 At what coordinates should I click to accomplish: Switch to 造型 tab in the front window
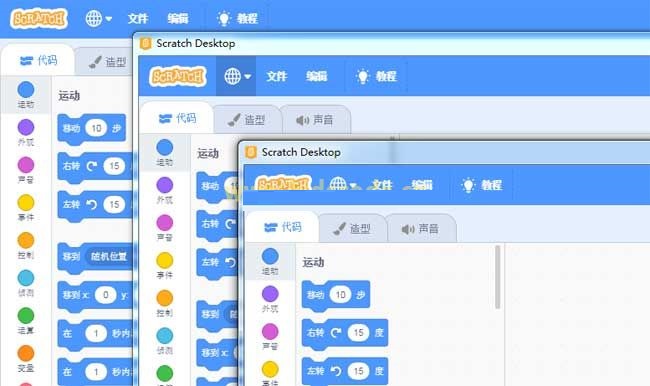click(x=352, y=228)
